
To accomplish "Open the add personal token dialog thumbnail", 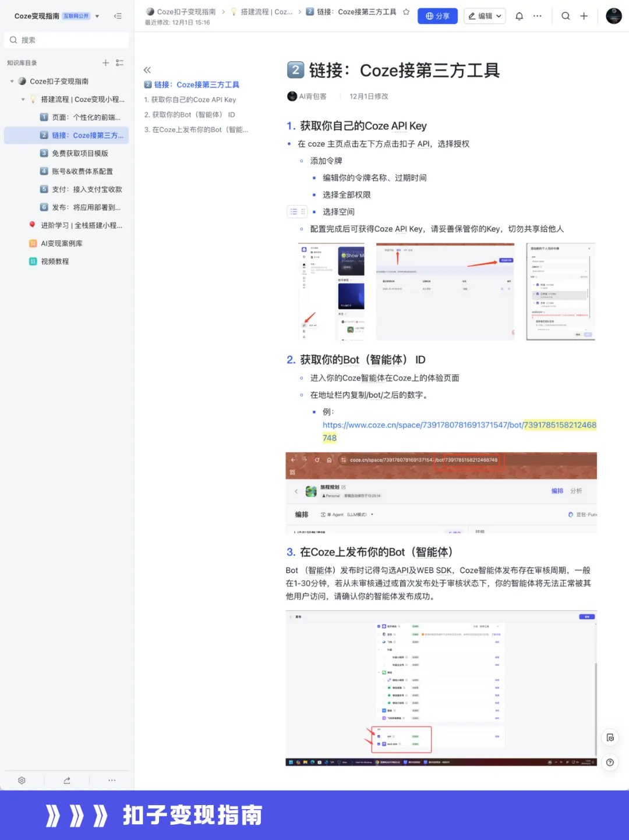I will pos(561,292).
